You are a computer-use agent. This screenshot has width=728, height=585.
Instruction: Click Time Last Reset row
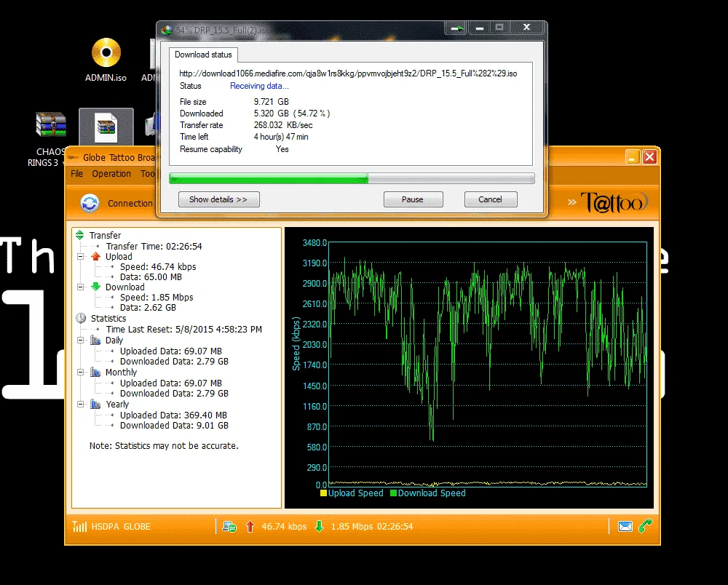pyautogui.click(x=184, y=330)
